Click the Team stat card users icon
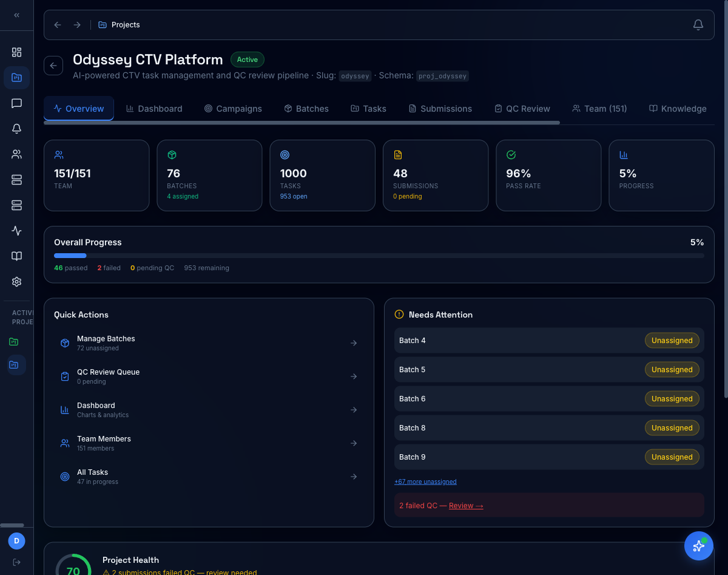 (59, 155)
